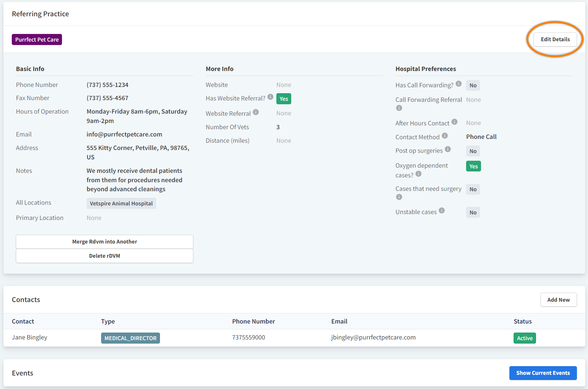The width and height of the screenshot is (588, 389).
Task: Click Show Current Events
Action: pos(543,373)
